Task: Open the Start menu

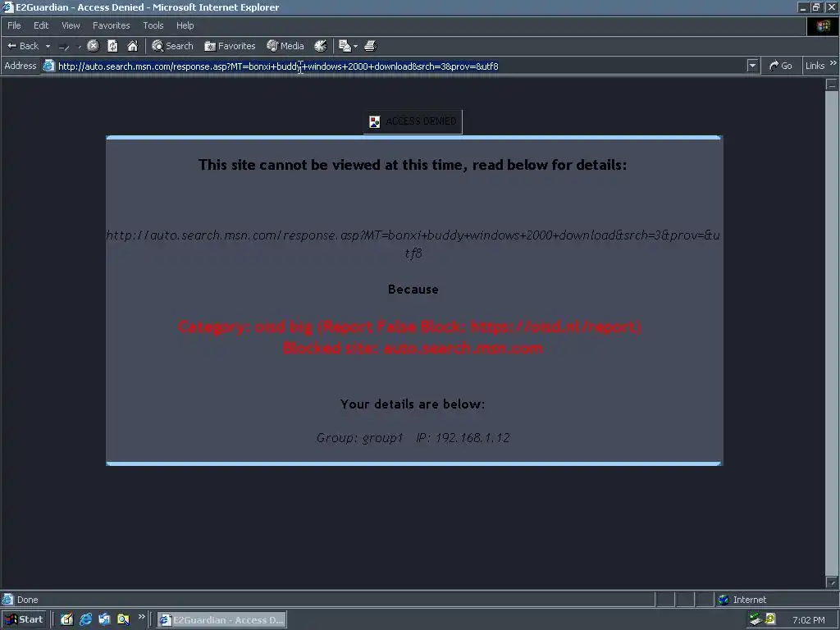Action: coord(24,619)
